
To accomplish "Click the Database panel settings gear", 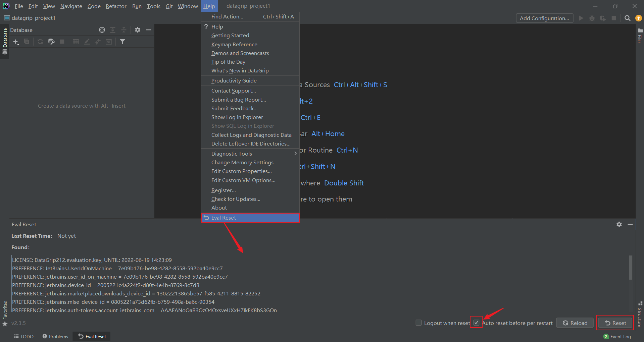I will [137, 30].
